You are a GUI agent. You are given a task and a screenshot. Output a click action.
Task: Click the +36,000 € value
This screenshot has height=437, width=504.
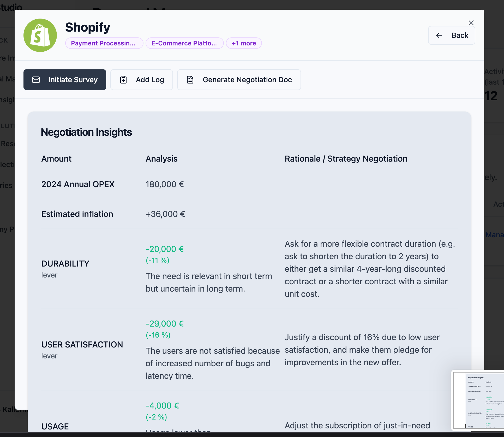165,214
